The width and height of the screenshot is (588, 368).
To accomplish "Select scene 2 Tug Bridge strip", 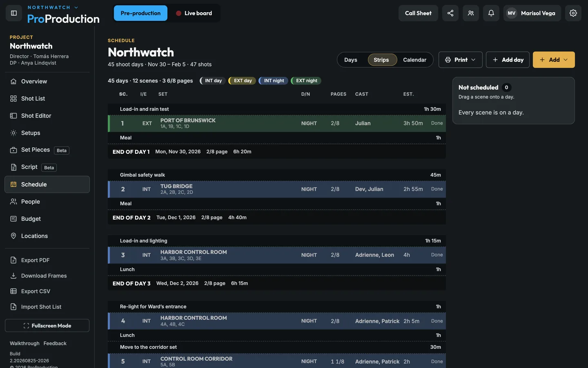I will pos(277,189).
